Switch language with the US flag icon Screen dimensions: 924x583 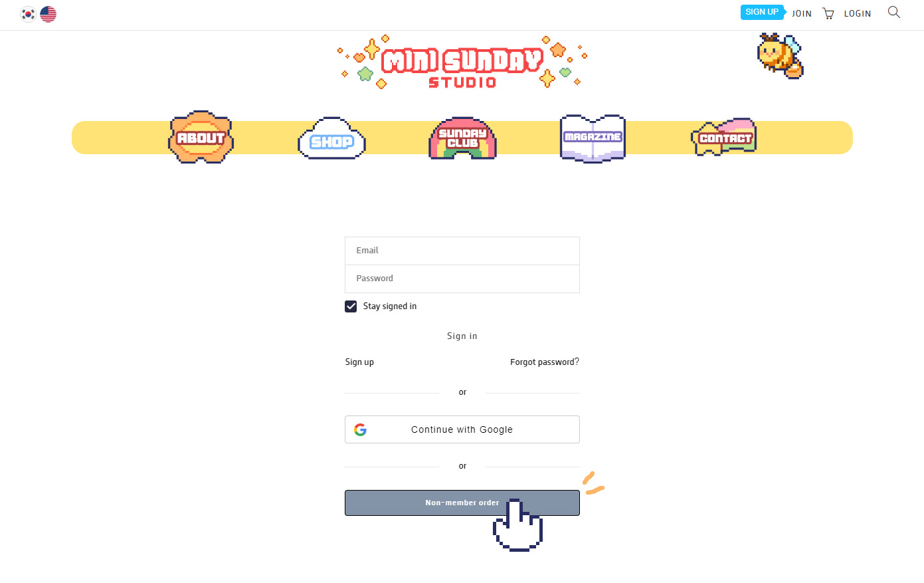click(48, 14)
